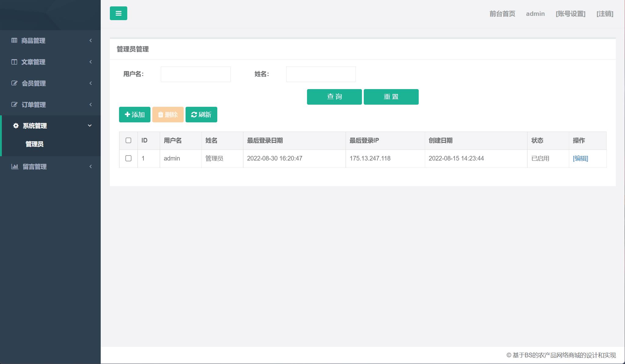Click the disabled 删除 button
The width and height of the screenshot is (625, 364).
tap(168, 114)
